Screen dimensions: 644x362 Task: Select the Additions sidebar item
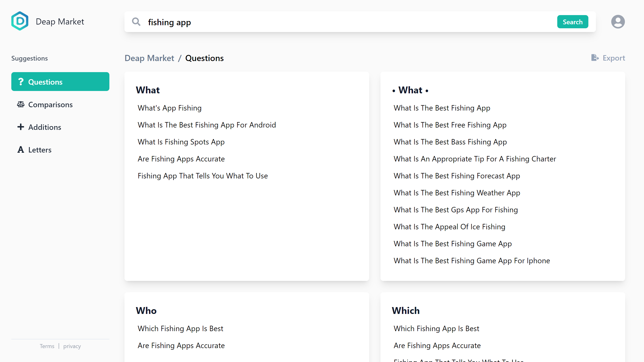45,127
